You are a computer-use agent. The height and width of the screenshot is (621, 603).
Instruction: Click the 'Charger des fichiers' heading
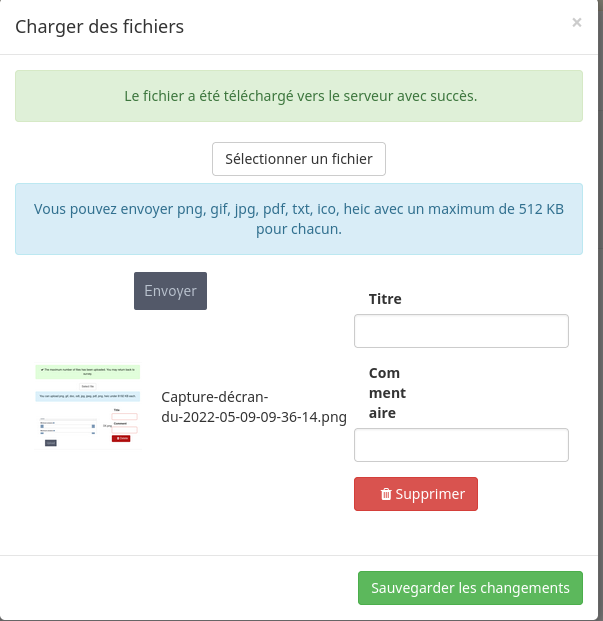[x=100, y=27]
